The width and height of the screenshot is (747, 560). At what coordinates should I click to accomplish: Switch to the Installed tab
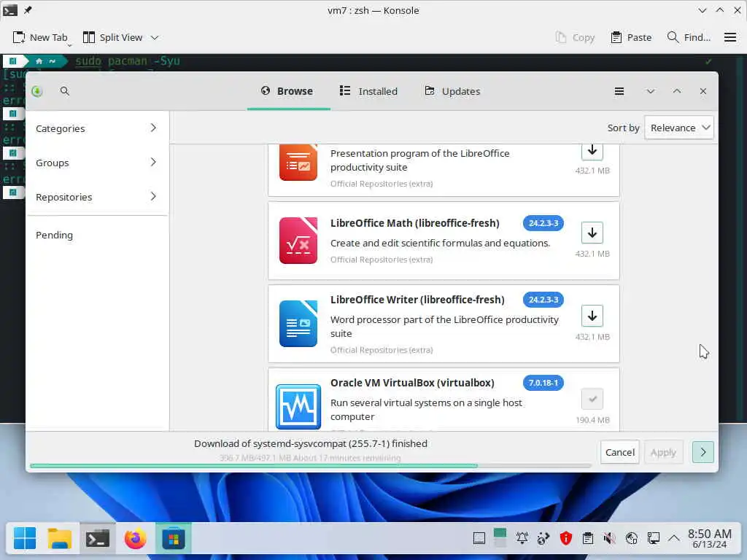tap(368, 91)
